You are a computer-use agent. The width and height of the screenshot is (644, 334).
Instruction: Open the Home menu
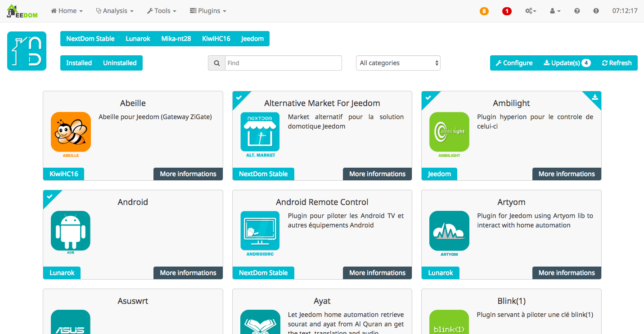point(67,11)
